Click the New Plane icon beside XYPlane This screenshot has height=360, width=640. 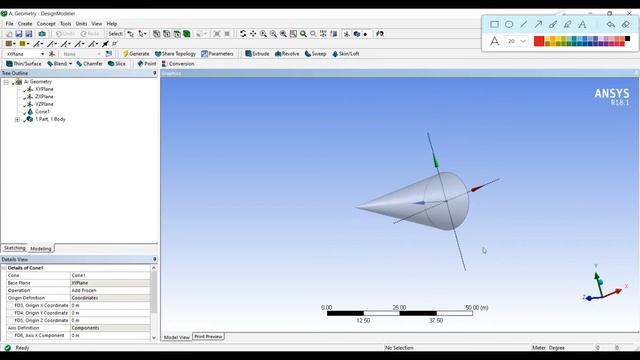[52, 54]
